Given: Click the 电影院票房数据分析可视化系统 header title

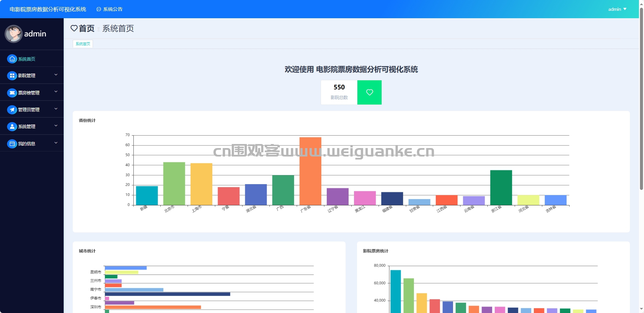Looking at the screenshot, I should point(48,9).
